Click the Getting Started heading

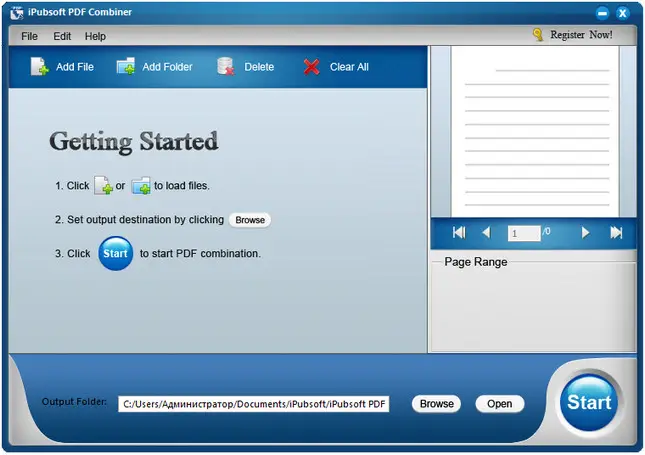coord(134,142)
